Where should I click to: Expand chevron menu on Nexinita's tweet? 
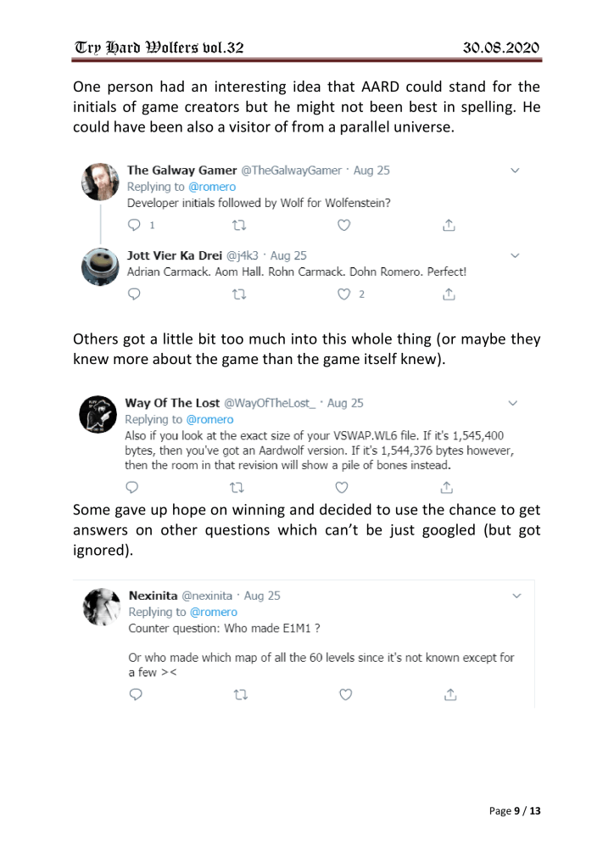[x=516, y=596]
